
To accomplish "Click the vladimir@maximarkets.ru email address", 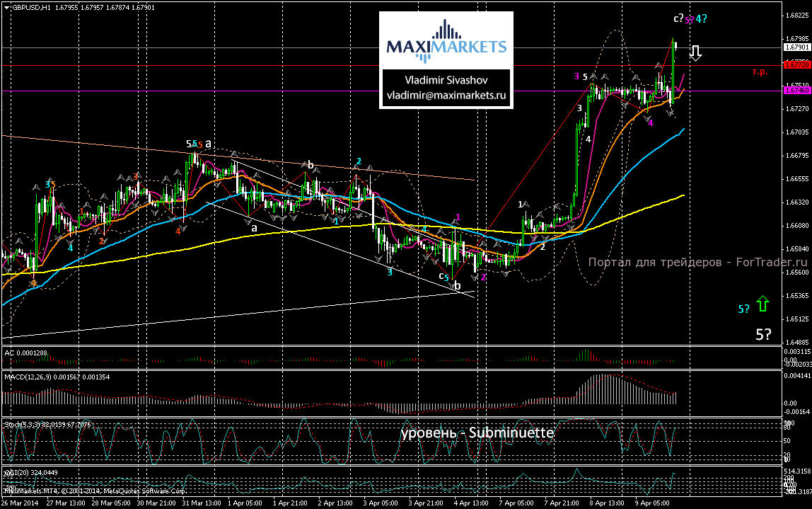I will tap(446, 94).
